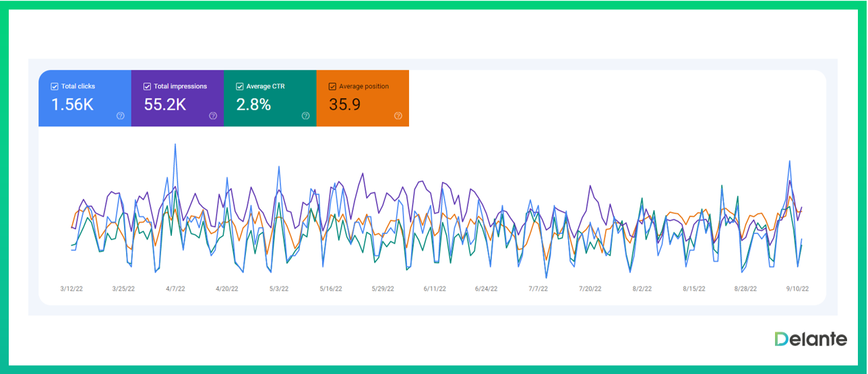Uncheck the Average position checkbox
The image size is (868, 374).
tap(332, 86)
